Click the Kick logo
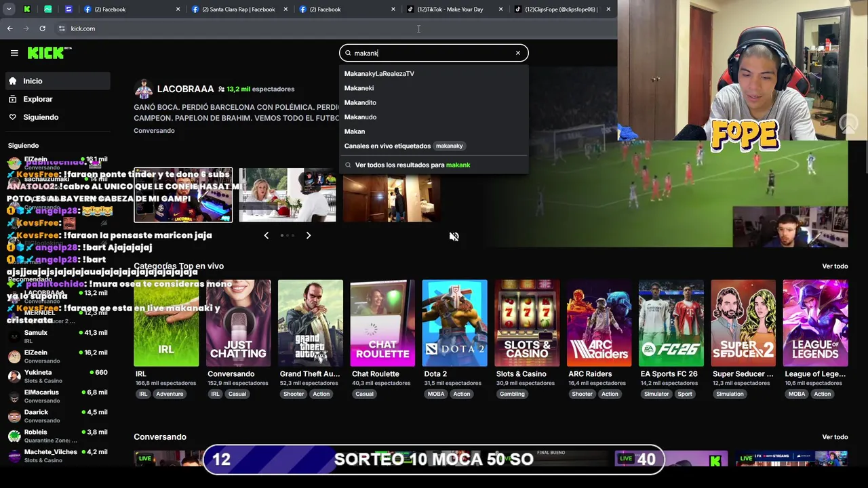 (49, 53)
